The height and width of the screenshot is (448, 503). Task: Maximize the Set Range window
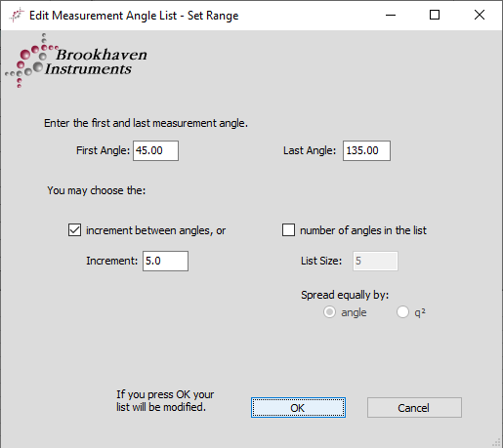click(x=435, y=15)
